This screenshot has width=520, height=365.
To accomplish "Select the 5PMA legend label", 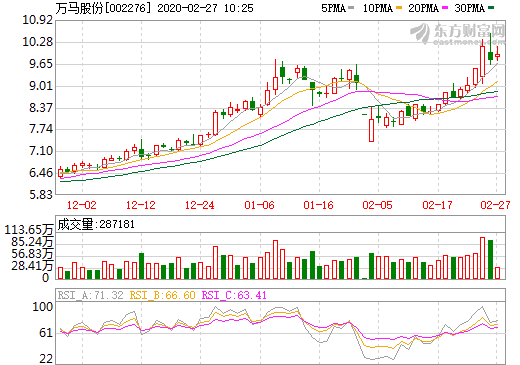I will tap(333, 8).
